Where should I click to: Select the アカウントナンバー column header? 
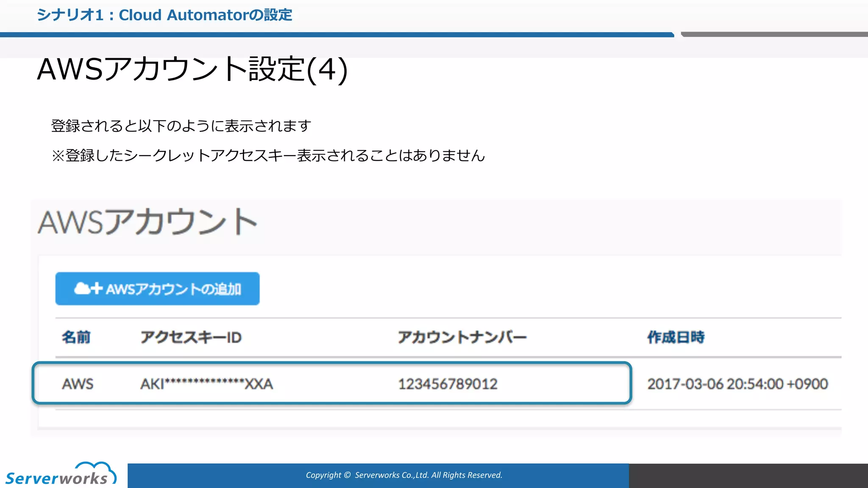(462, 337)
